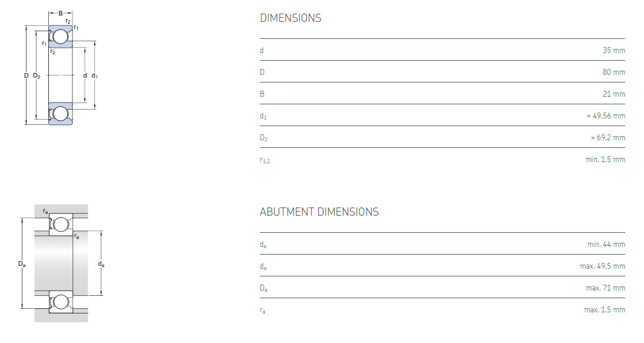Select the min. 44 mm abutment value

point(606,245)
